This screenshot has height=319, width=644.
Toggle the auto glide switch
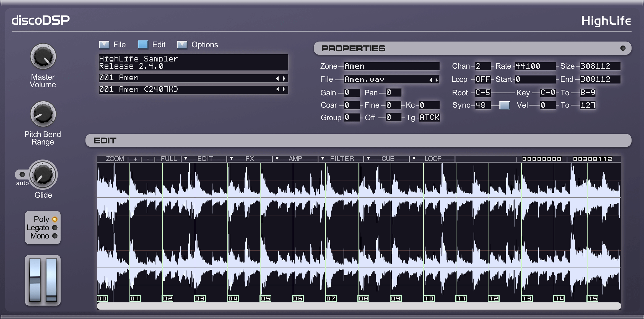click(x=22, y=174)
